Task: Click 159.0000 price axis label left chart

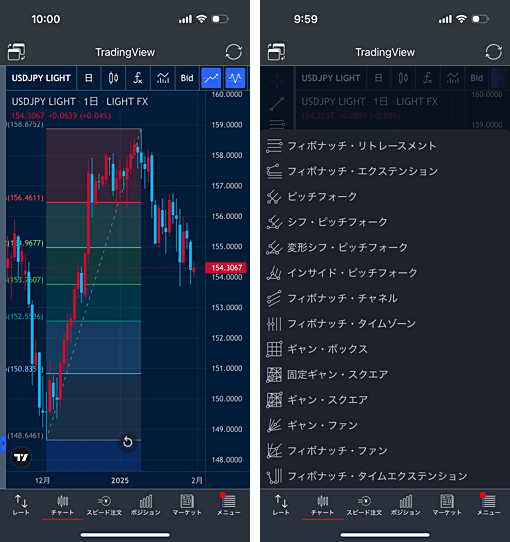Action: tap(227, 125)
